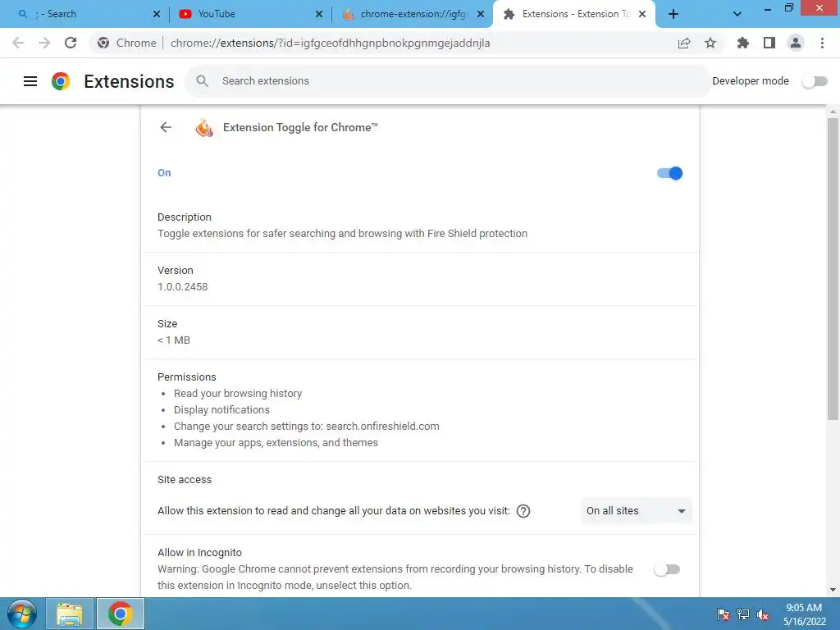Viewport: 840px width, 630px height.
Task: Toggle the browser side panel
Action: coord(769,43)
